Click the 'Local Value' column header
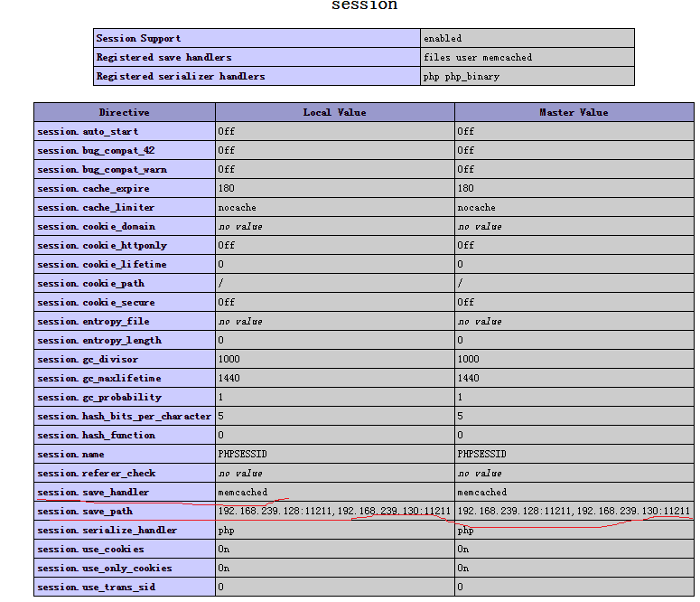The width and height of the screenshot is (700, 602). 335,113
